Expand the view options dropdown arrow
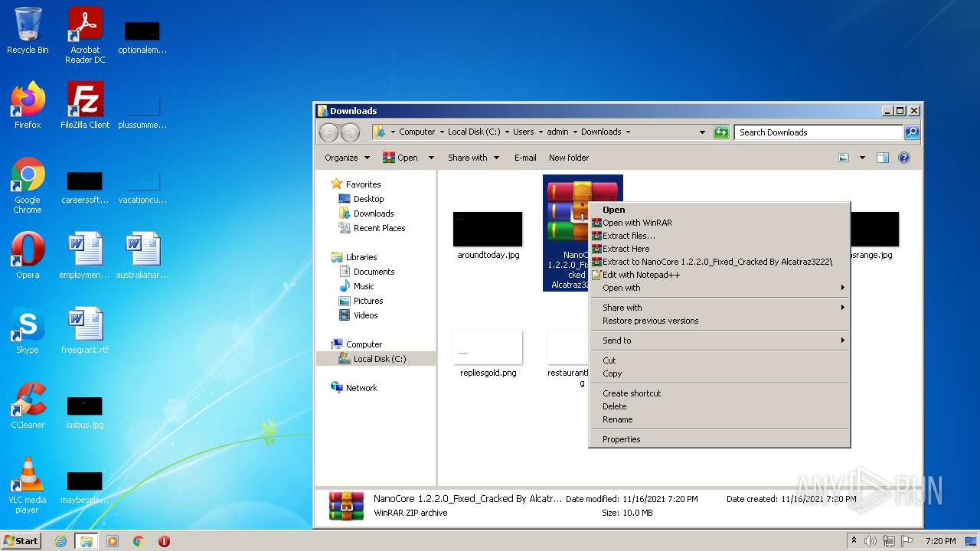The width and height of the screenshot is (980, 551). click(x=862, y=158)
